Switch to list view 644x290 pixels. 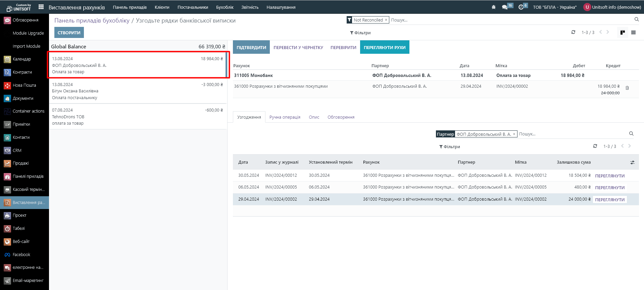(633, 32)
